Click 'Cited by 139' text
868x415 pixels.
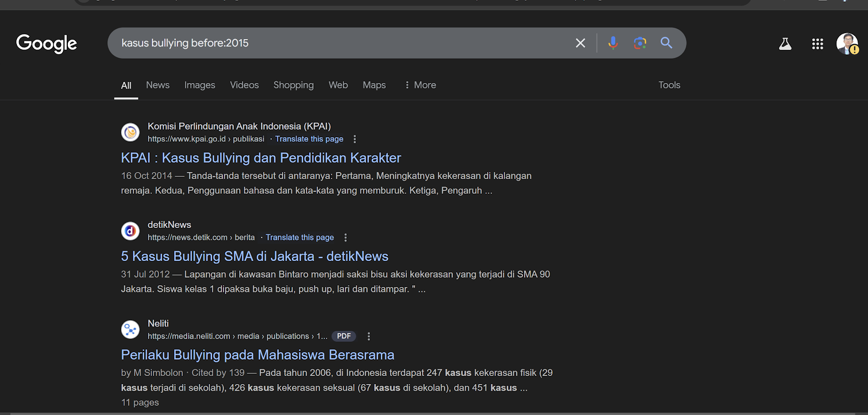point(218,373)
